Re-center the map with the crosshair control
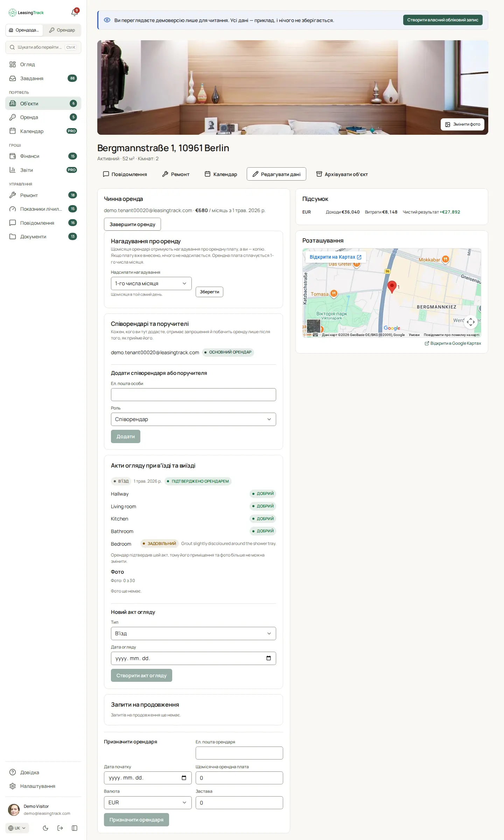504x840 pixels. pos(471,322)
